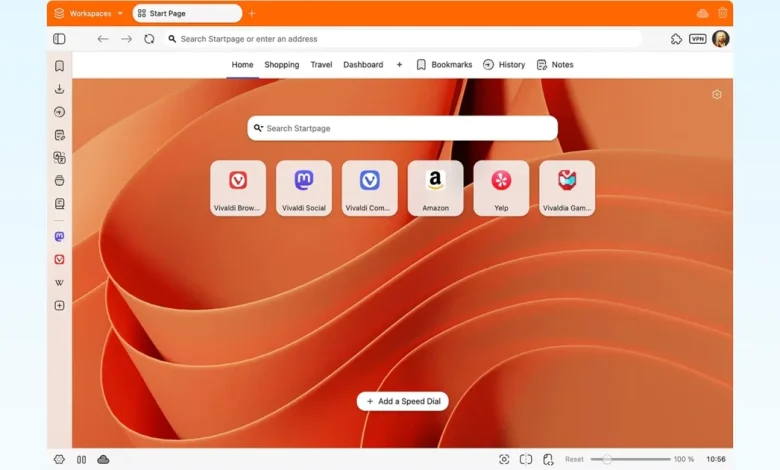Open History from start page navigation

coord(504,65)
